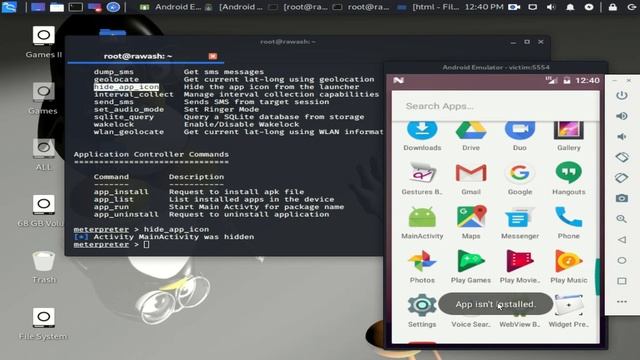640x360 pixels.
Task: Tap the emulator Overview square button
Action: point(622,281)
